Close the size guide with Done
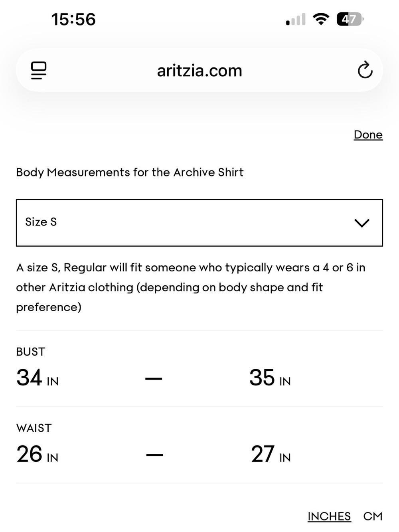399x532 pixels. 368,134
